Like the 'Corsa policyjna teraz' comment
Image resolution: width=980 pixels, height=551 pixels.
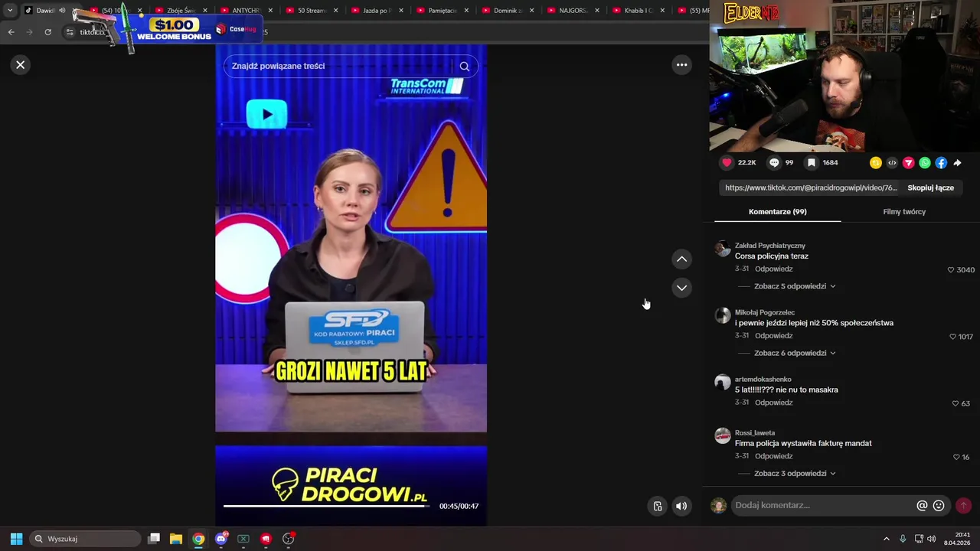click(x=951, y=269)
